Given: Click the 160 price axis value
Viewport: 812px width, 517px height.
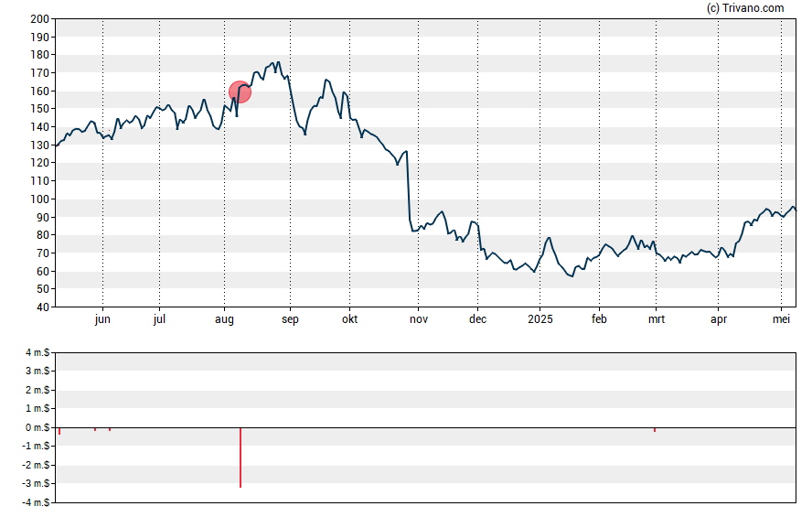Looking at the screenshot, I should (x=40, y=92).
